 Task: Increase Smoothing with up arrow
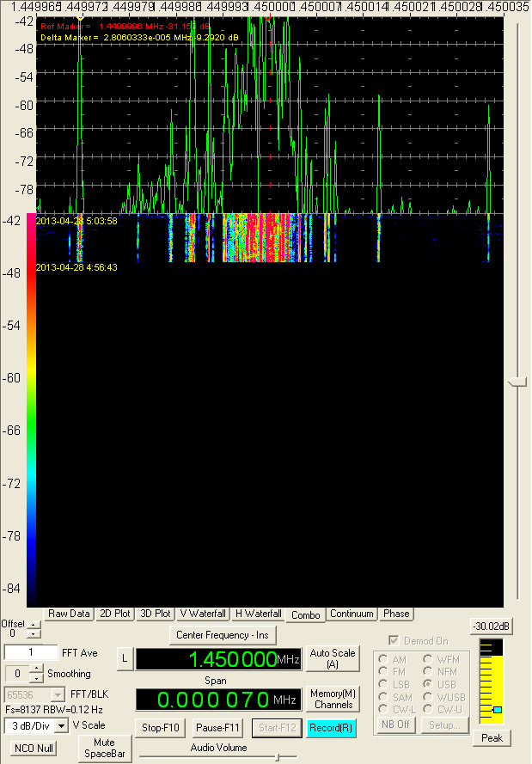coord(37,669)
